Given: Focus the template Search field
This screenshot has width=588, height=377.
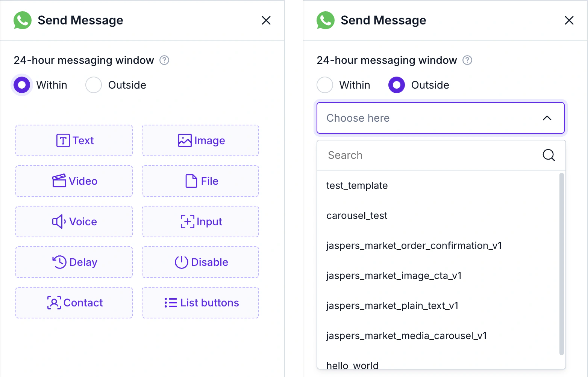Looking at the screenshot, I should [x=441, y=155].
